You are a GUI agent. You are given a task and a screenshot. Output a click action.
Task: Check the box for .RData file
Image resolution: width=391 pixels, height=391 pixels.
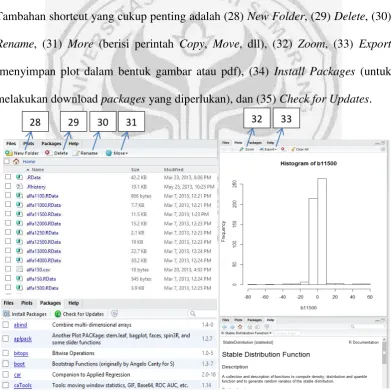click(8, 177)
